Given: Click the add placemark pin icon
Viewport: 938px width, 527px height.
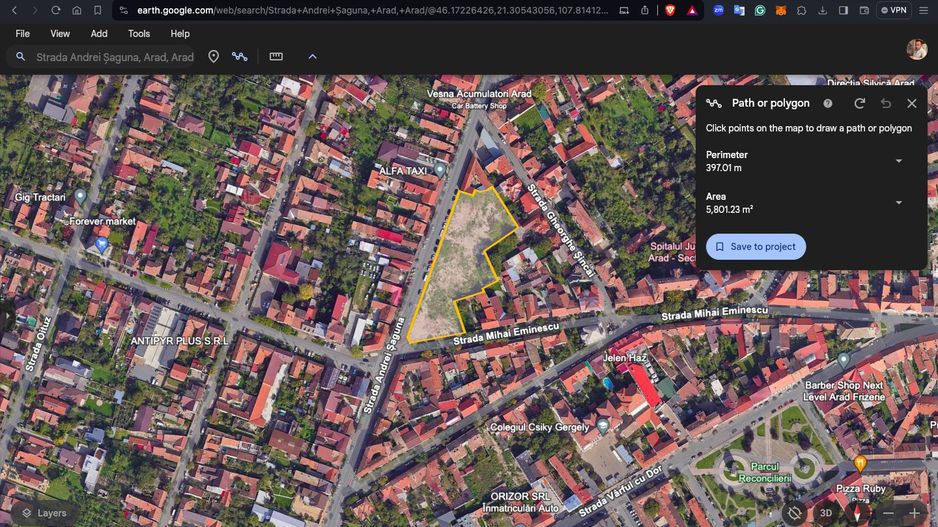Looking at the screenshot, I should tap(213, 57).
